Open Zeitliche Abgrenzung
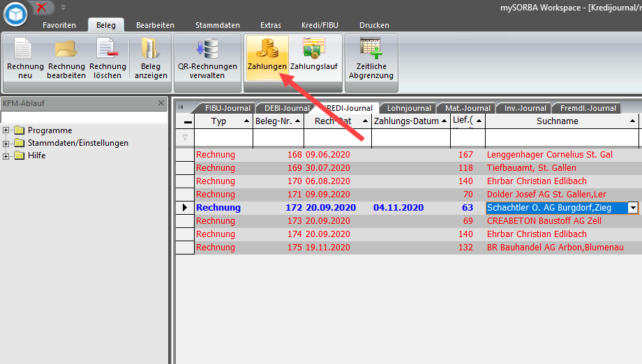This screenshot has height=364, width=642. (x=371, y=58)
